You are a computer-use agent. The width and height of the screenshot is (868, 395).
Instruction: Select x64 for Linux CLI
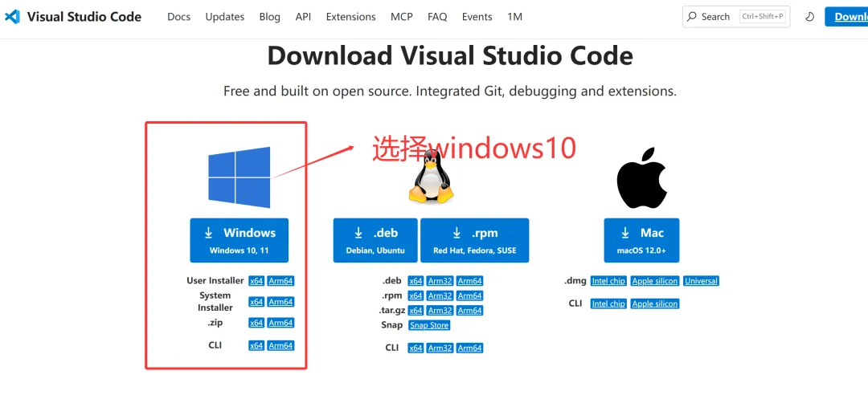tap(416, 348)
